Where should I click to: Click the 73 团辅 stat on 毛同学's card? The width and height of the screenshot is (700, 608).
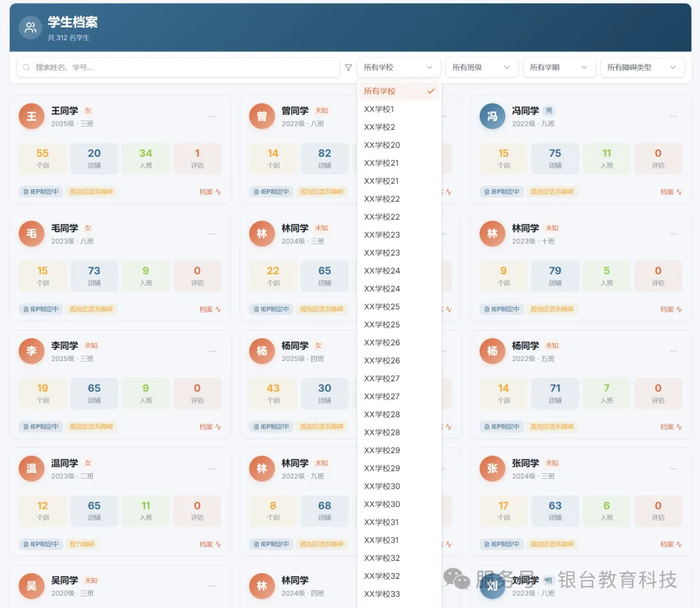coord(94,276)
